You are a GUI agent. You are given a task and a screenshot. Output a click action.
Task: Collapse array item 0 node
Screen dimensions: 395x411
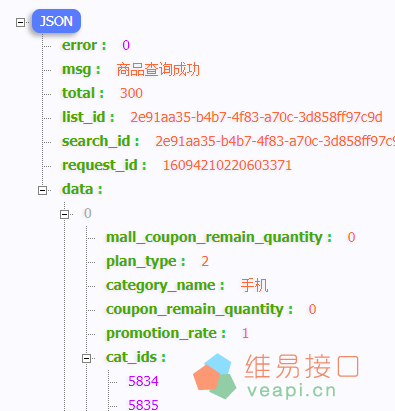pyautogui.click(x=65, y=214)
